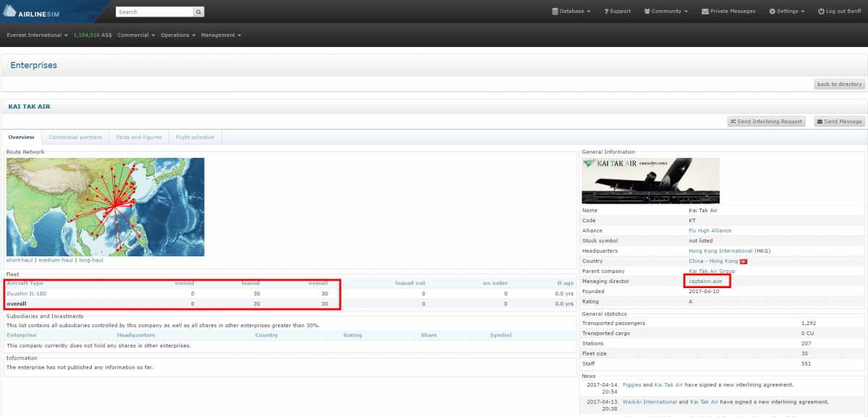
Task: Click the transported passengers value 1,292
Action: tap(809, 323)
